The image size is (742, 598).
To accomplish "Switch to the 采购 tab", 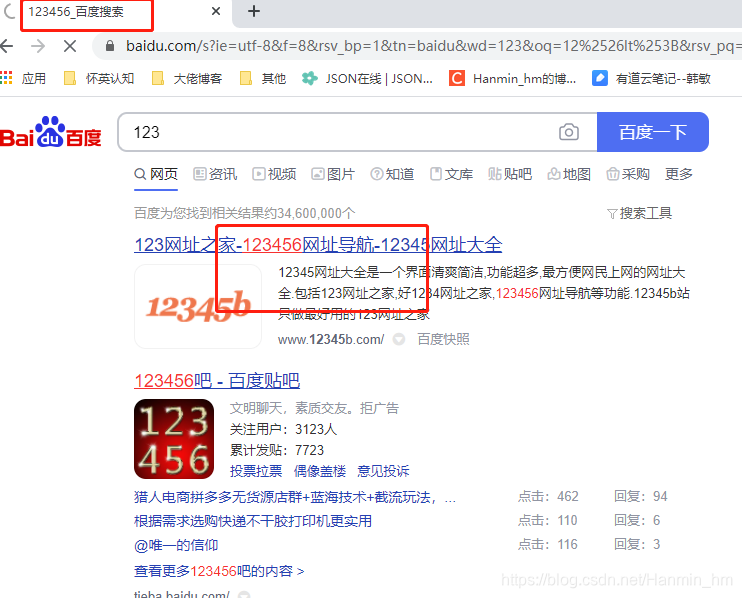I will [x=628, y=174].
